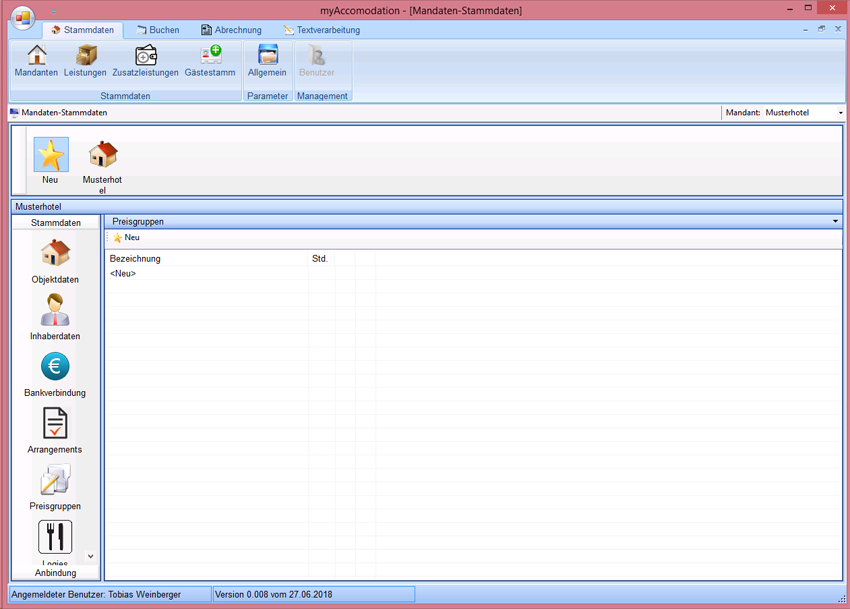Open Objektdaten in the sidebar
850x609 pixels.
(55, 256)
